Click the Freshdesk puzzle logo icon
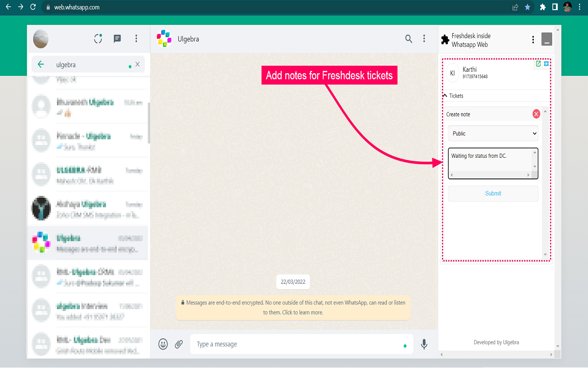This screenshot has height=368, width=588. click(445, 40)
